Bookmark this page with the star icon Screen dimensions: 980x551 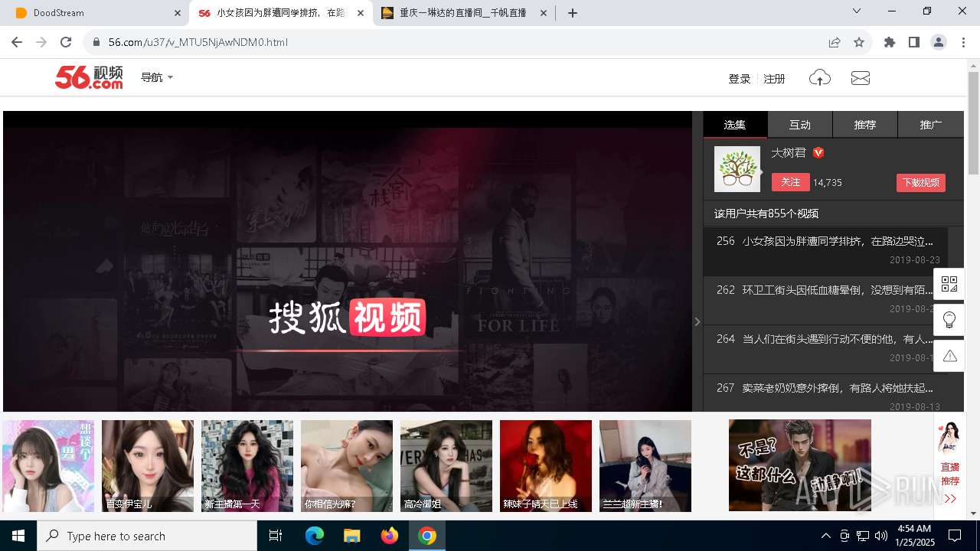(859, 42)
